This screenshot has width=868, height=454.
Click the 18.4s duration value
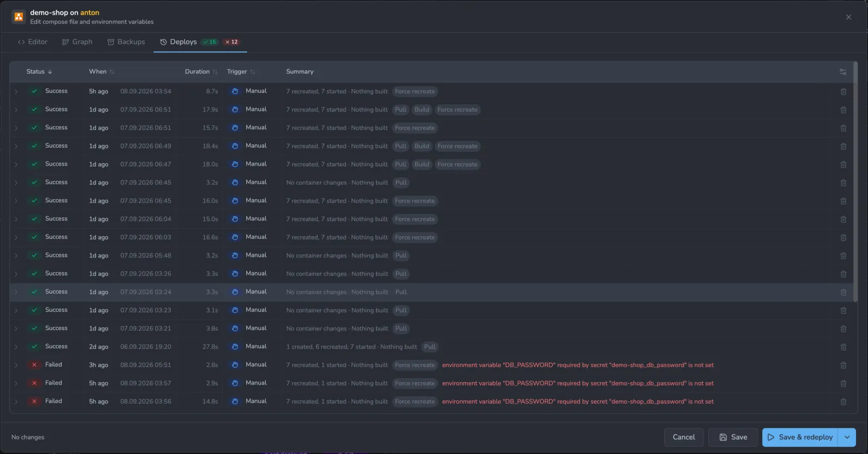tap(210, 146)
